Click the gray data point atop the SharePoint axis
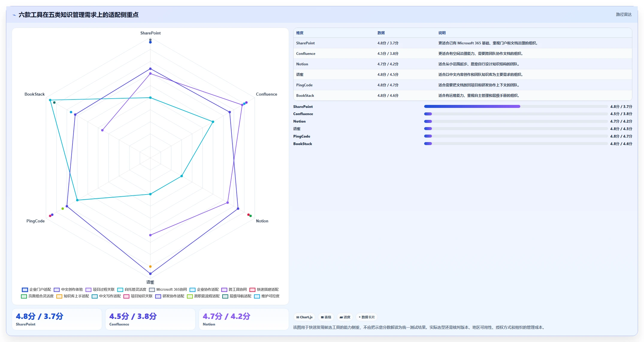The height and width of the screenshot is (342, 644). pos(150,40)
